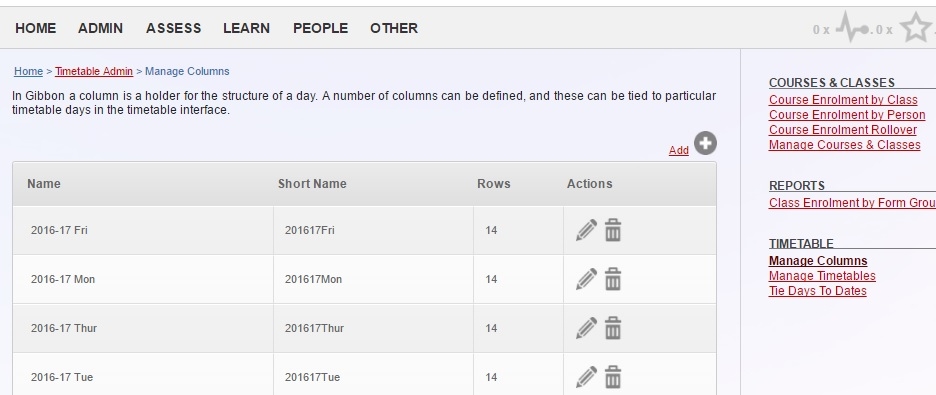The width and height of the screenshot is (936, 395).
Task: Delete the 2016-17 Mon column
Action: (613, 279)
